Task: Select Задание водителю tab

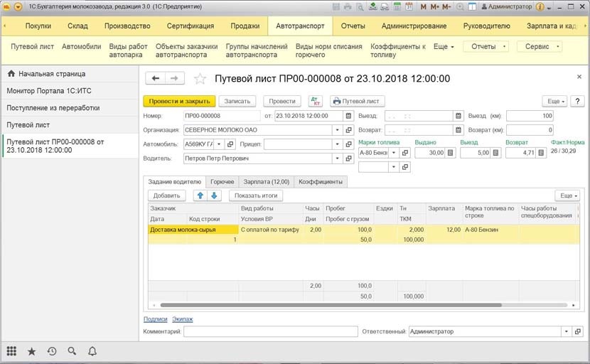Action: (175, 182)
